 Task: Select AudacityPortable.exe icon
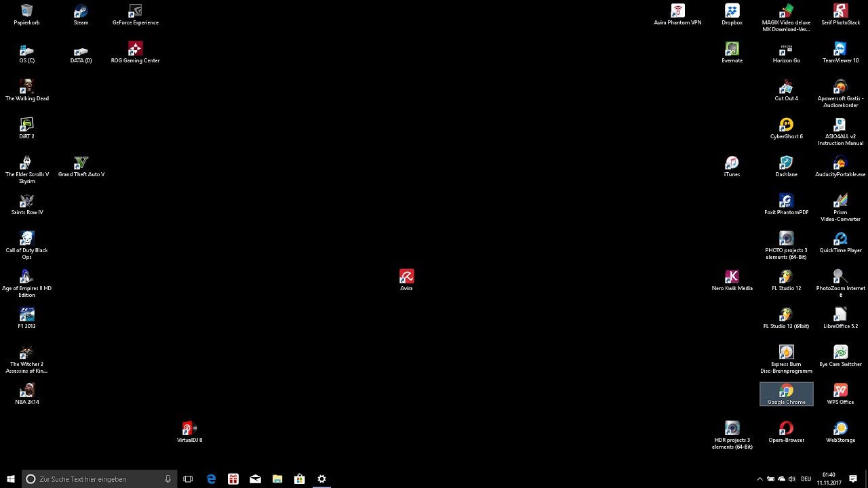840,167
